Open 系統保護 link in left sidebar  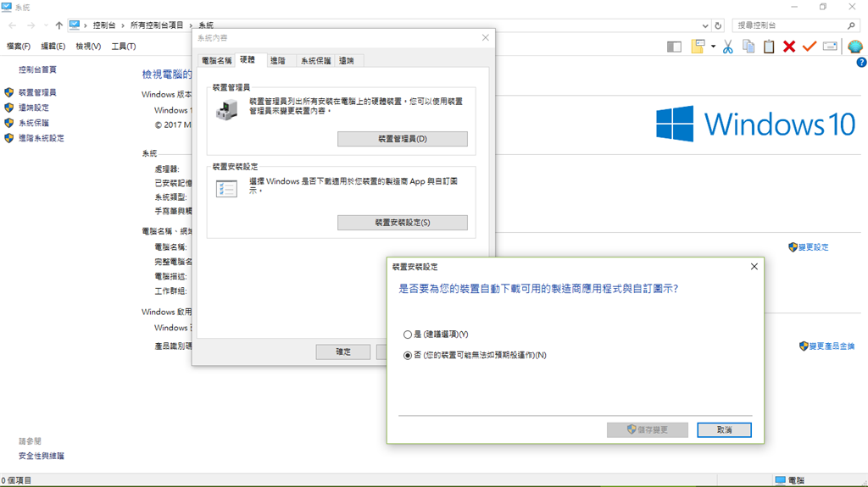coord(34,123)
